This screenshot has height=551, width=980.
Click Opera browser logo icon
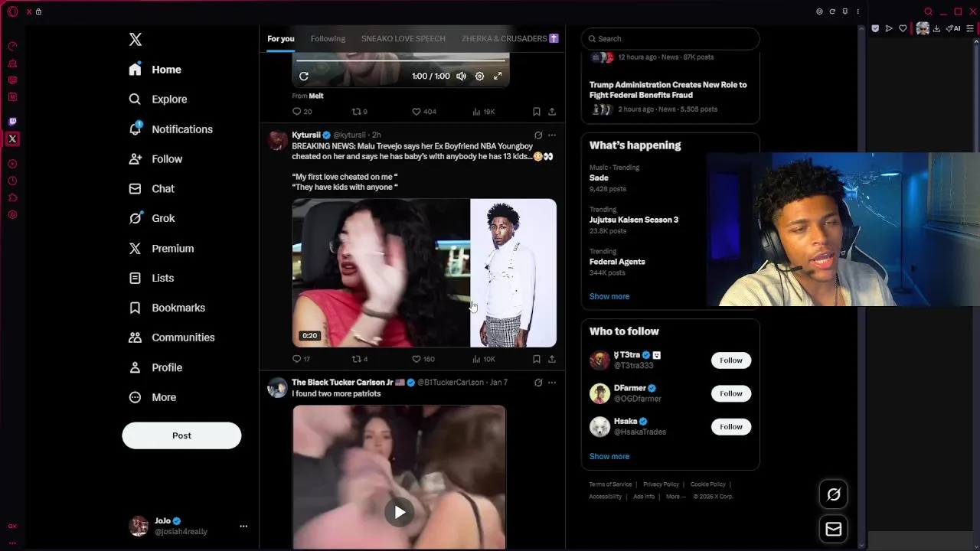[12, 11]
